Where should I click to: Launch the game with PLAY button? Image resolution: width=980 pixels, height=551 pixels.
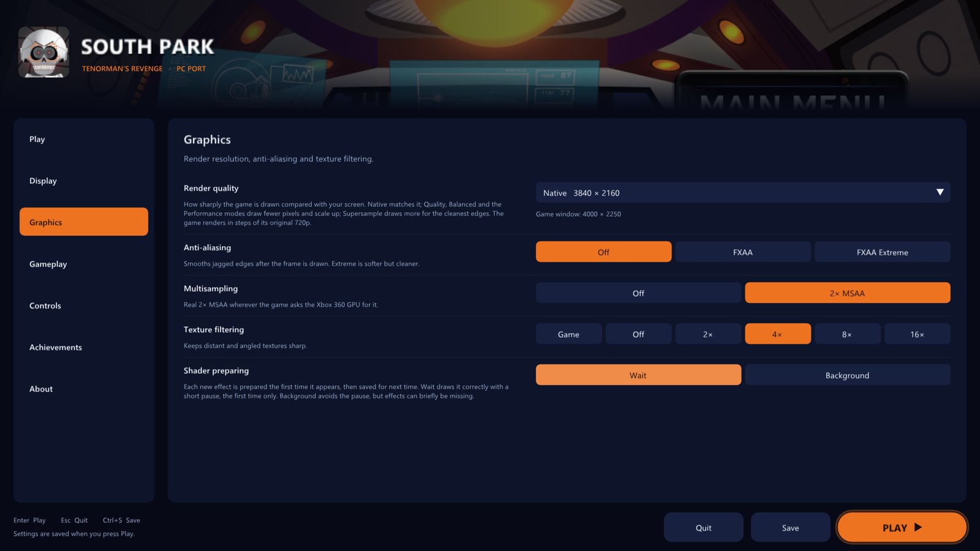click(x=902, y=527)
